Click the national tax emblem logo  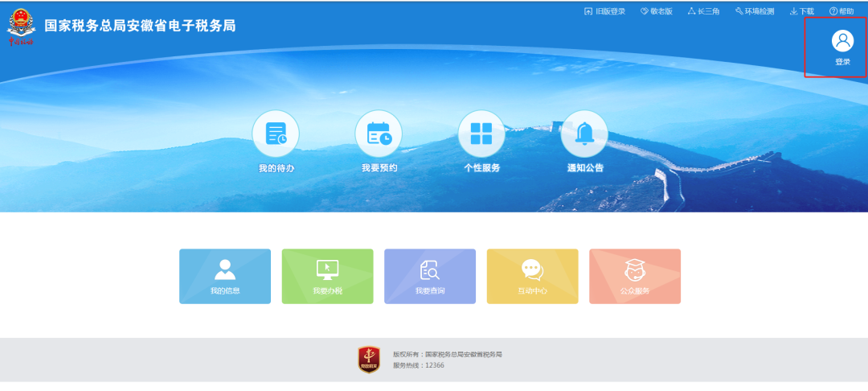21,27
